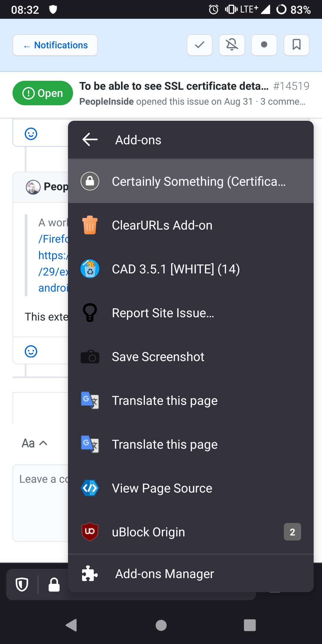Tap the camera Save Screenshot icon
322x644 pixels.
click(90, 357)
